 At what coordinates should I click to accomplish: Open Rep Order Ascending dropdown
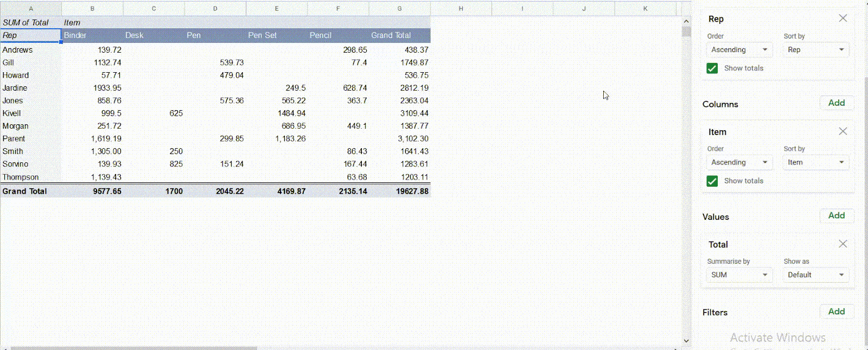[x=739, y=50]
